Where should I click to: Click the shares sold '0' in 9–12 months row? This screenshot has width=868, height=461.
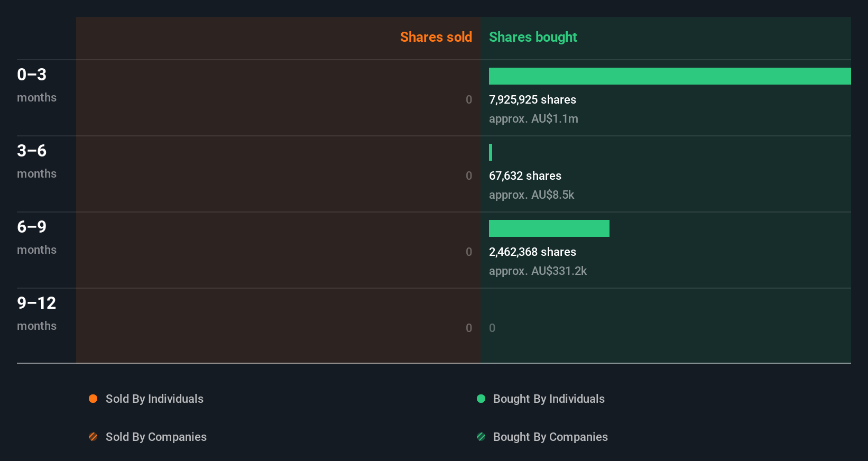pos(469,328)
